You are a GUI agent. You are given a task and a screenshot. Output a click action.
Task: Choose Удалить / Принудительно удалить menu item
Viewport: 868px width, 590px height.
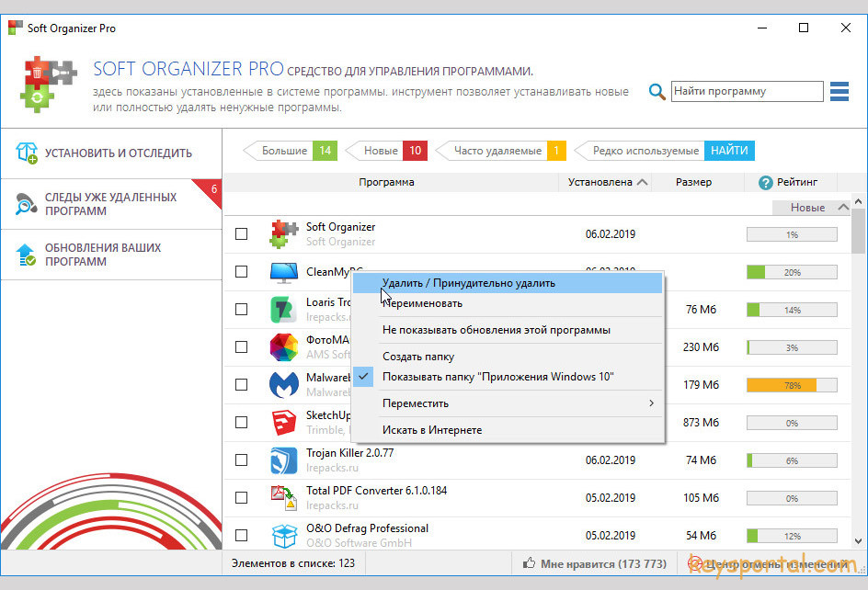click(x=469, y=283)
